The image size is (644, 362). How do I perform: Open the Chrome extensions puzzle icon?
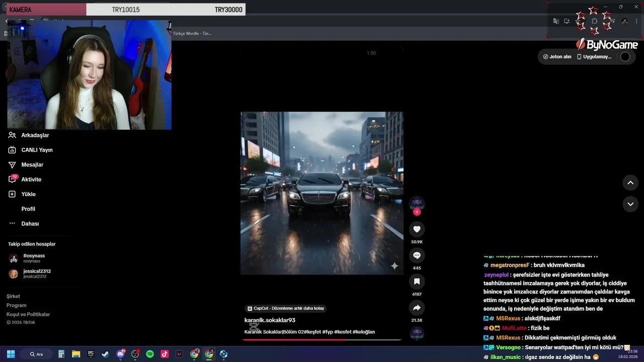coord(594,21)
